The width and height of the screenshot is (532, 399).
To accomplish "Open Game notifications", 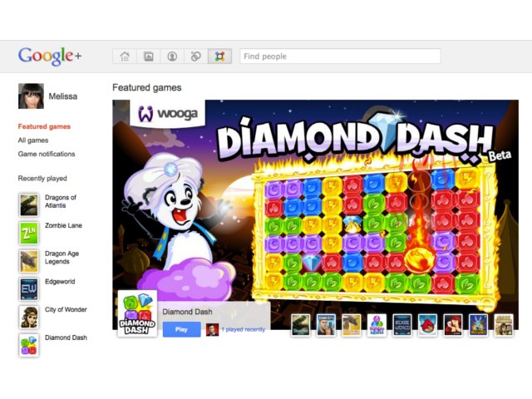I will coord(47,154).
